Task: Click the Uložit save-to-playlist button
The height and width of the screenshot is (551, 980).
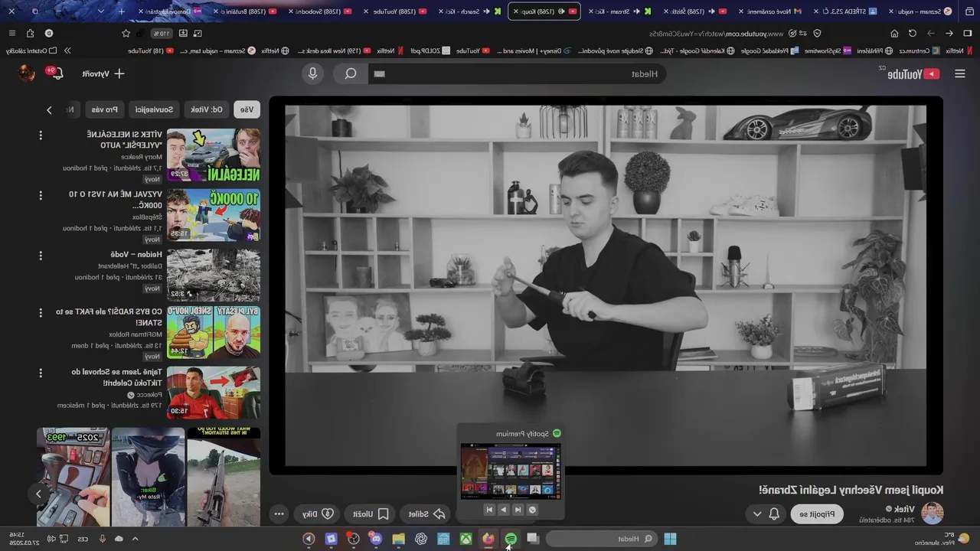Action: tap(371, 514)
